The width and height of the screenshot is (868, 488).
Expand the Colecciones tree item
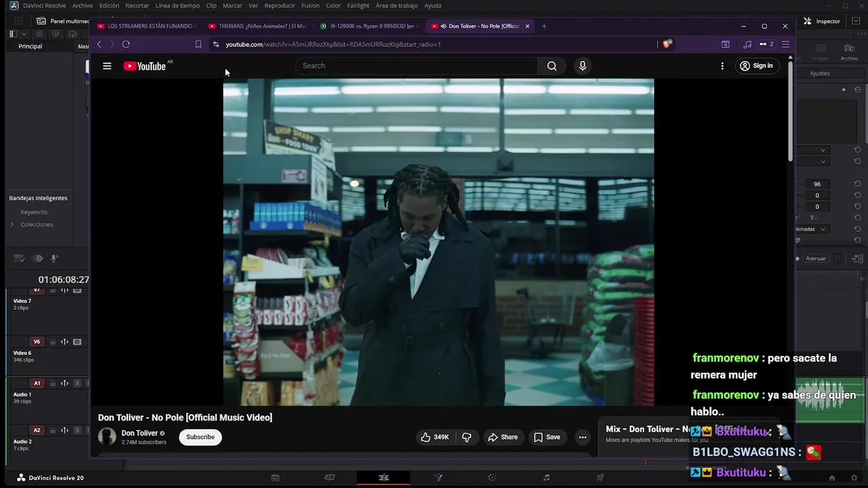point(12,224)
